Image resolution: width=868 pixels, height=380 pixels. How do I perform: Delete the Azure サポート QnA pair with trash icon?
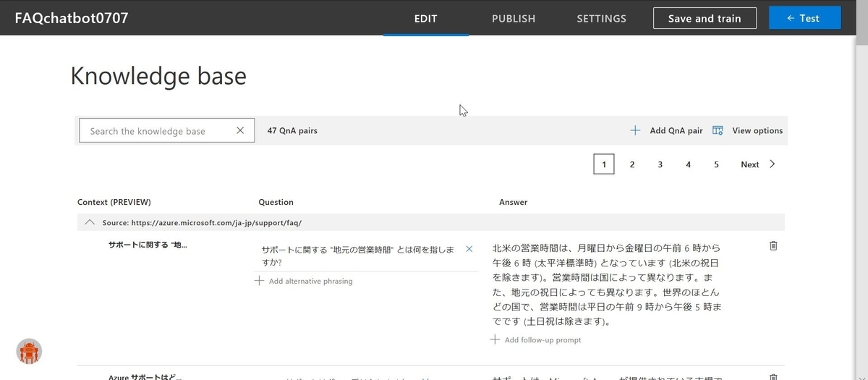[773, 376]
